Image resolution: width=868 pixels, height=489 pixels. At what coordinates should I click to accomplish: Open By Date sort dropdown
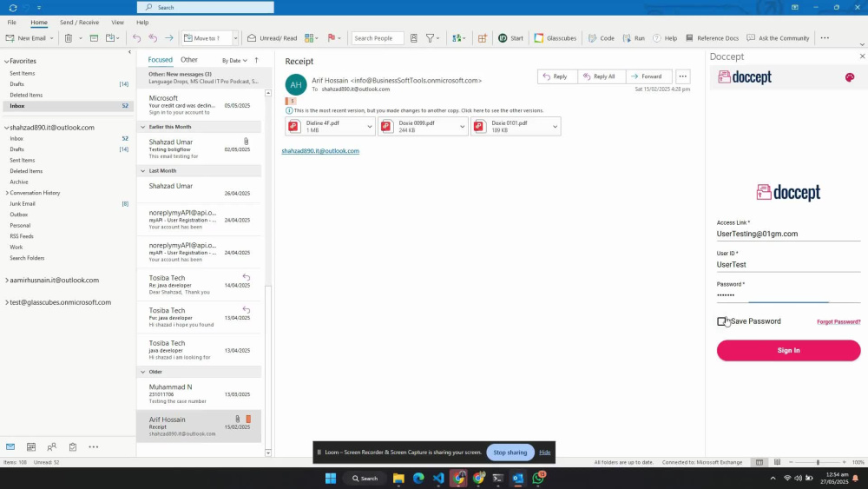[234, 60]
